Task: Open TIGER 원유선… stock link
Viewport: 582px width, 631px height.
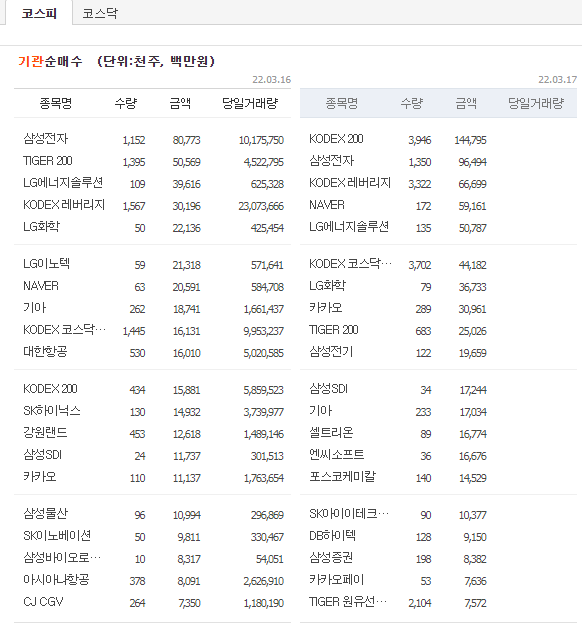Action: (x=348, y=602)
